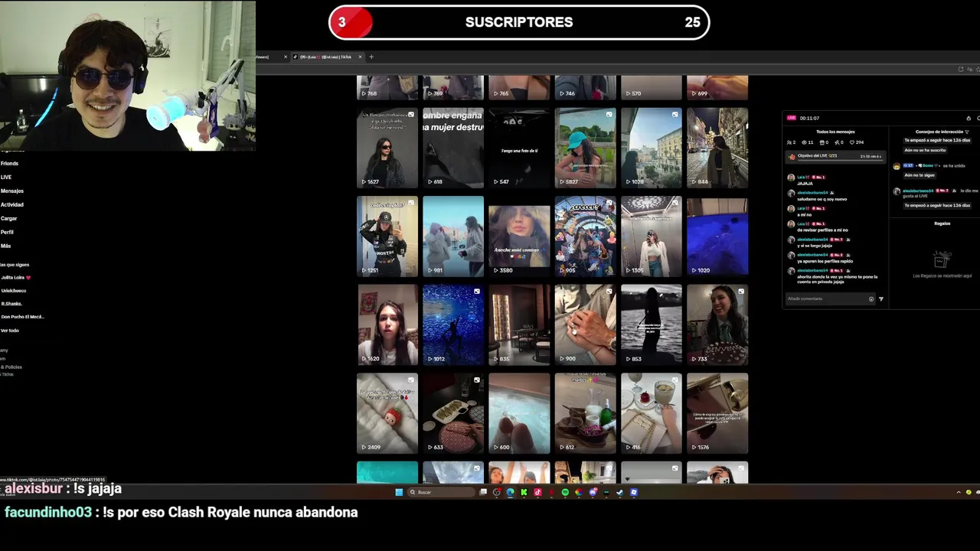
Task: Open the video with 612 views
Action: tap(585, 413)
